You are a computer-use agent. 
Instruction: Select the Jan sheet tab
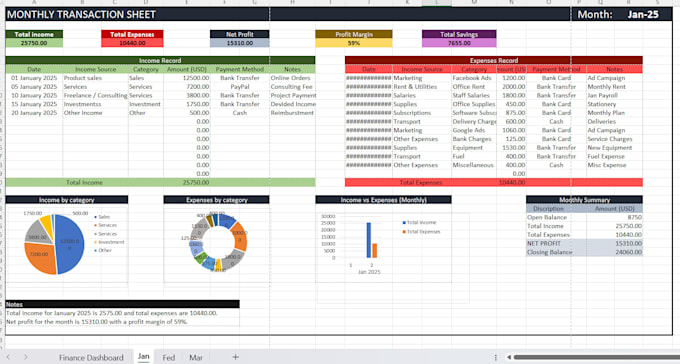(144, 357)
